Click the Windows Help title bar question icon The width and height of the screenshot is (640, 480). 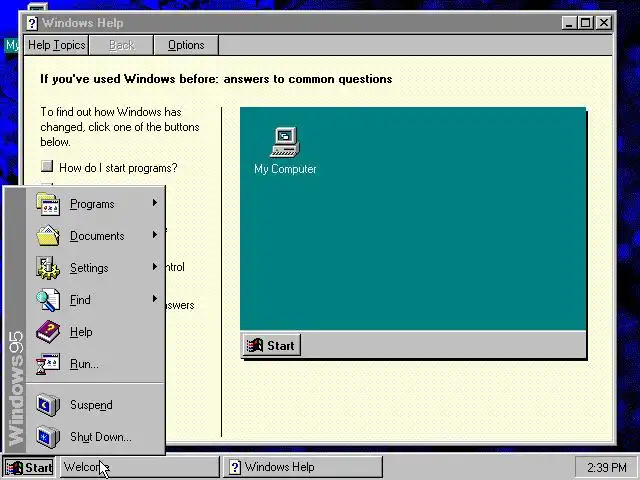(32, 23)
